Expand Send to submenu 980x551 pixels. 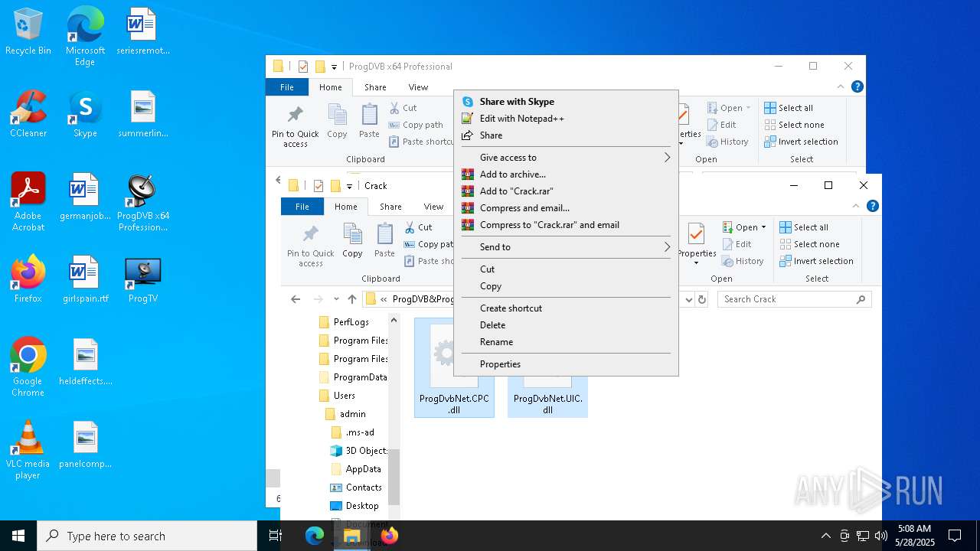(x=567, y=247)
